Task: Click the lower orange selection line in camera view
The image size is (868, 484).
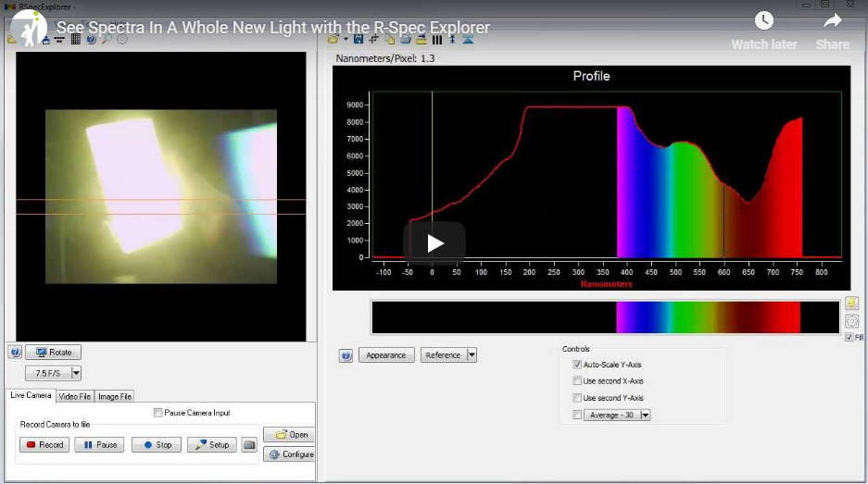Action: 160,214
